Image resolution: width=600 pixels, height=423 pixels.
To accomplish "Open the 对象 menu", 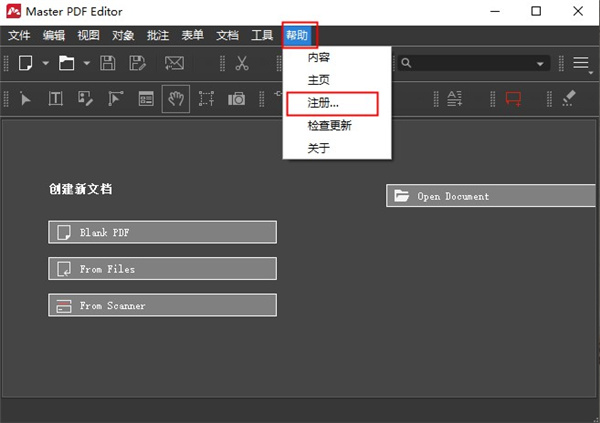I will [123, 36].
